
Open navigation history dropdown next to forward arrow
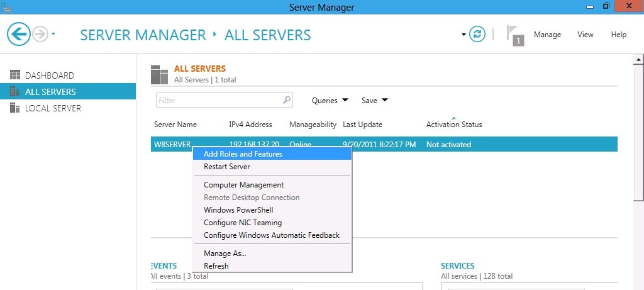tap(53, 34)
